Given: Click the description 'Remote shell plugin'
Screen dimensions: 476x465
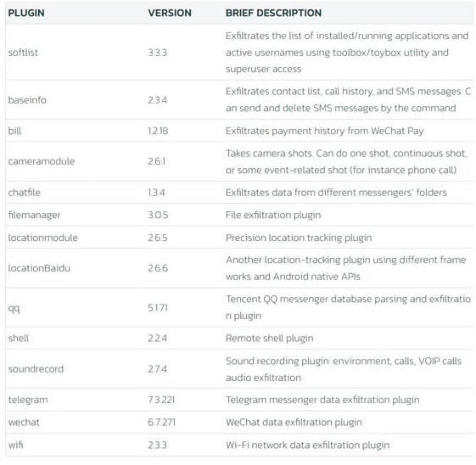Looking at the screenshot, I should click(270, 339).
